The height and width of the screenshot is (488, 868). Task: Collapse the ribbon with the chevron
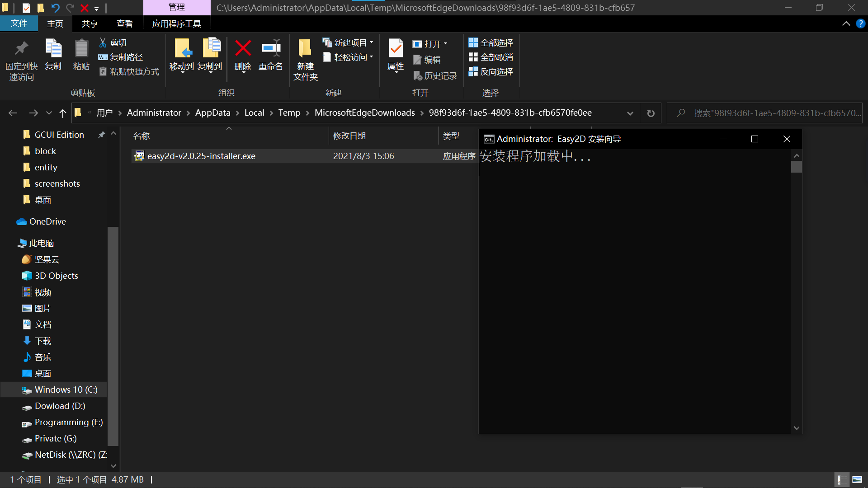click(x=846, y=23)
